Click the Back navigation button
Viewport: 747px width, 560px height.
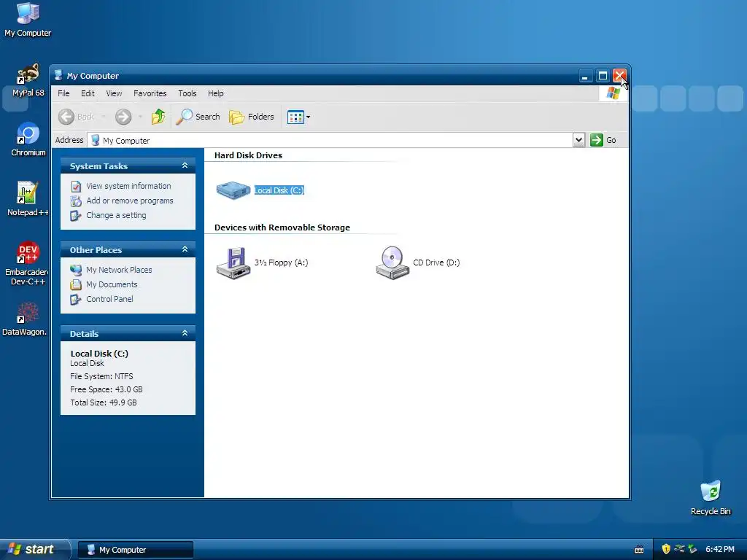pos(76,117)
